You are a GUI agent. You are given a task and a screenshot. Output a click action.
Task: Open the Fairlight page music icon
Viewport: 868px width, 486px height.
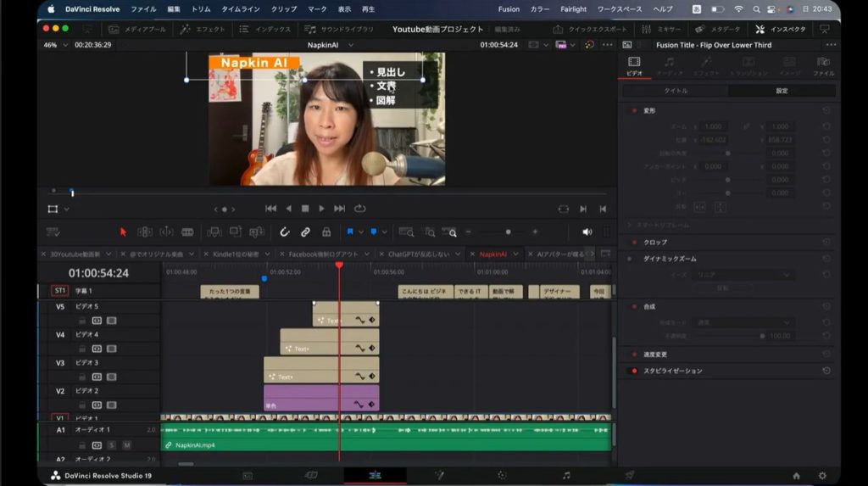point(566,476)
